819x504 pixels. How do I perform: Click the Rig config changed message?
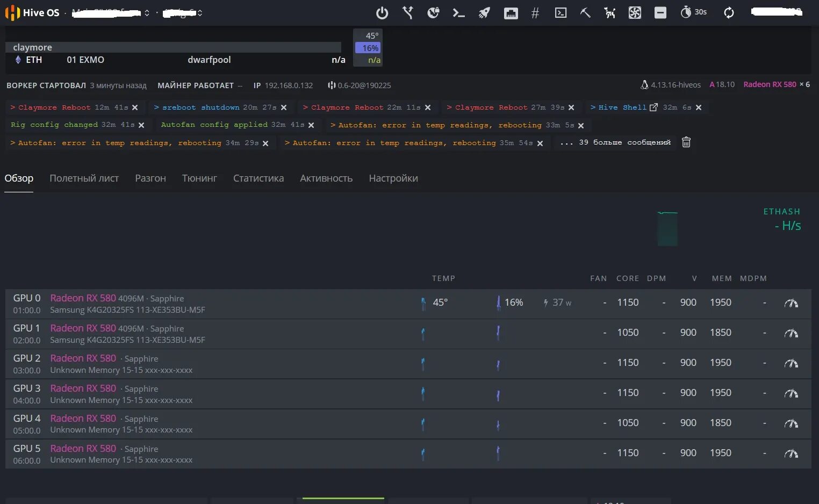coord(73,125)
